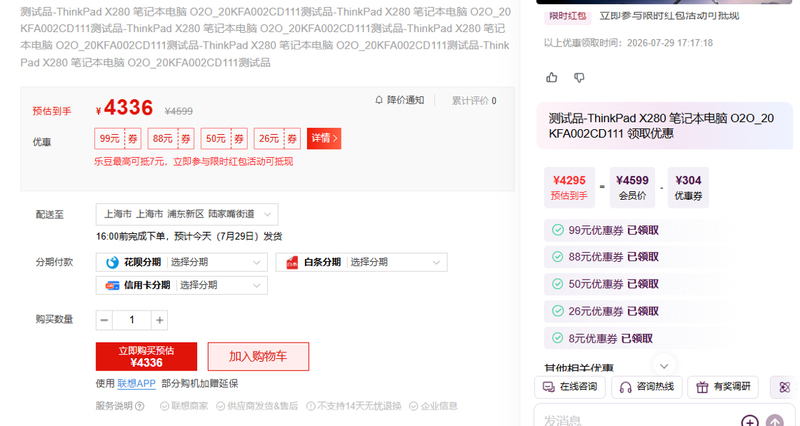Select the 50元券 coupon tag
The width and height of the screenshot is (800, 426).
pos(224,139)
